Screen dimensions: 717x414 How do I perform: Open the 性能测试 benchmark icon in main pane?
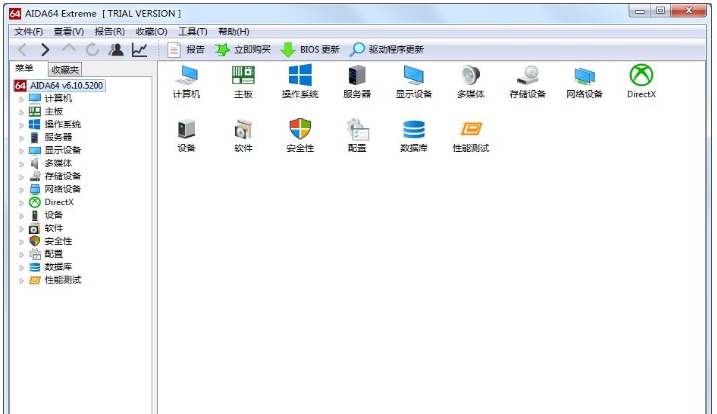point(471,135)
